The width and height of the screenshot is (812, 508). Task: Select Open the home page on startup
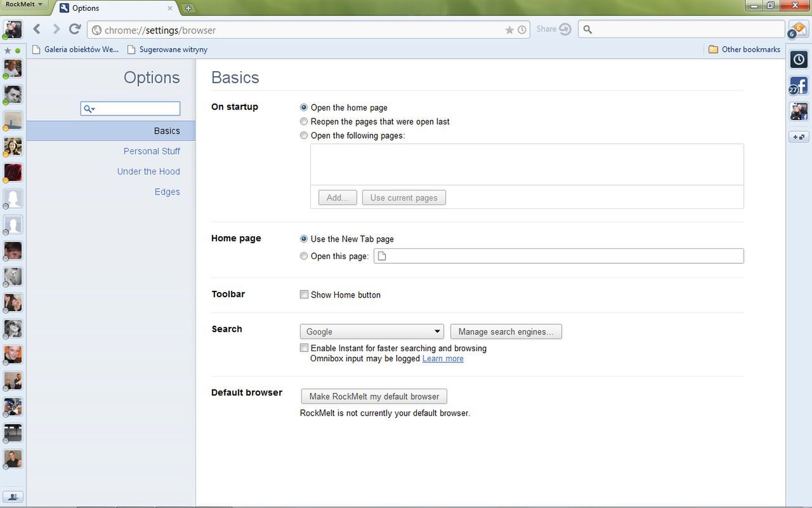304,108
